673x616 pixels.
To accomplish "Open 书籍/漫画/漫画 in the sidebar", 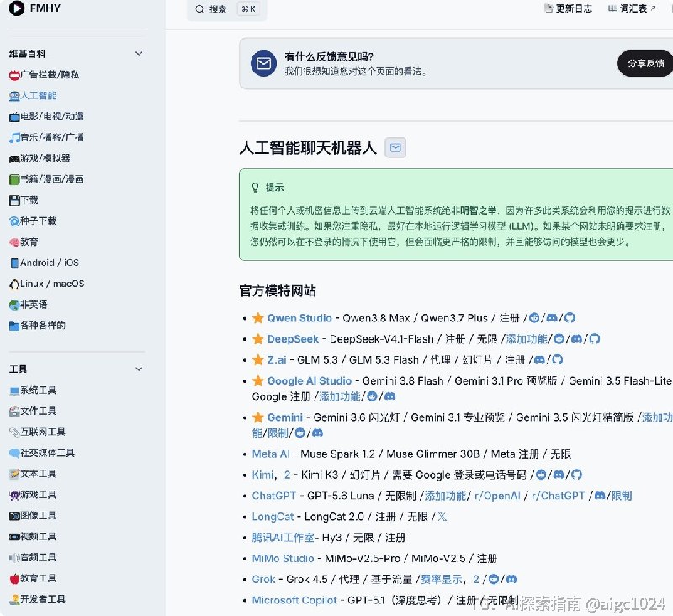I will click(x=46, y=179).
